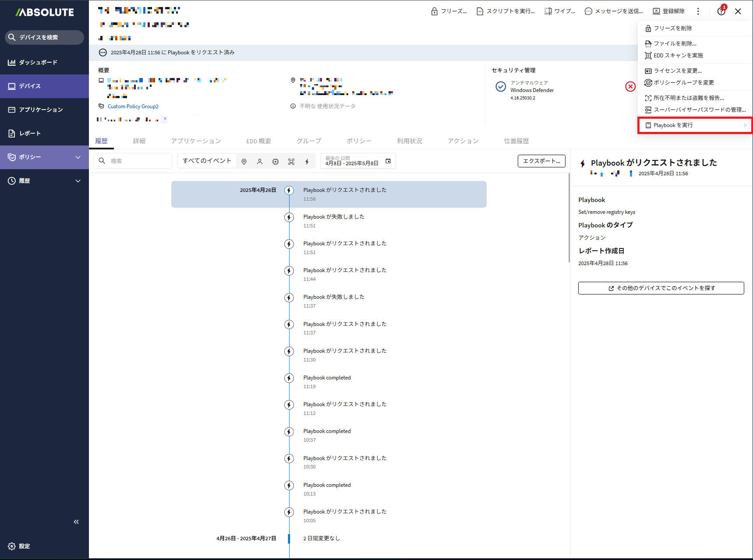The height and width of the screenshot is (560, 753).
Task: Expand the 履歴 sidebar section
Action: (x=78, y=181)
